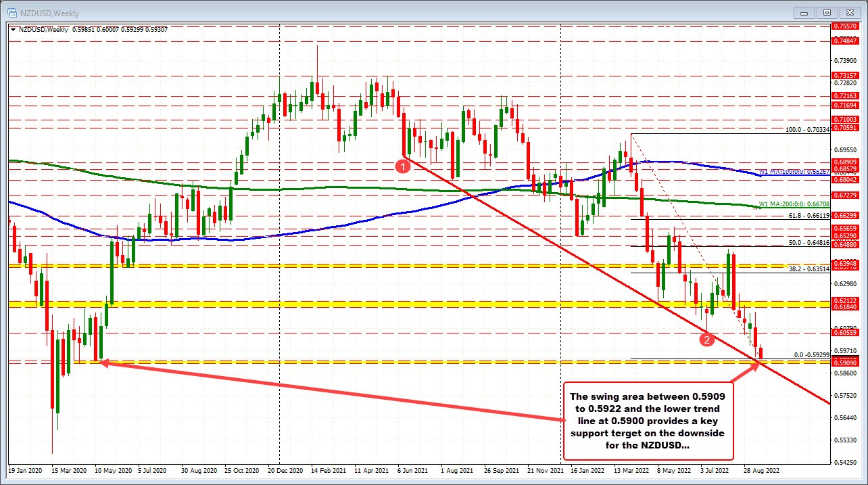Click the 0.63948 price level tag

click(846, 263)
